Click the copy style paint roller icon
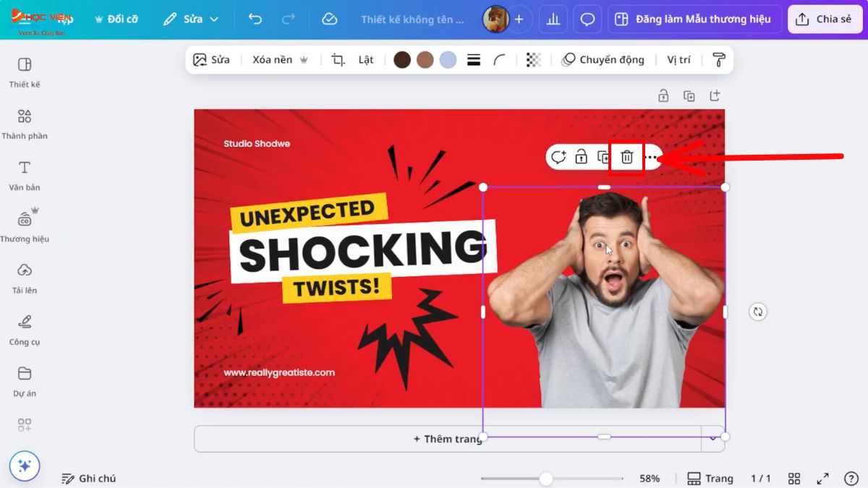Viewport: 868px width, 488px height. 718,60
